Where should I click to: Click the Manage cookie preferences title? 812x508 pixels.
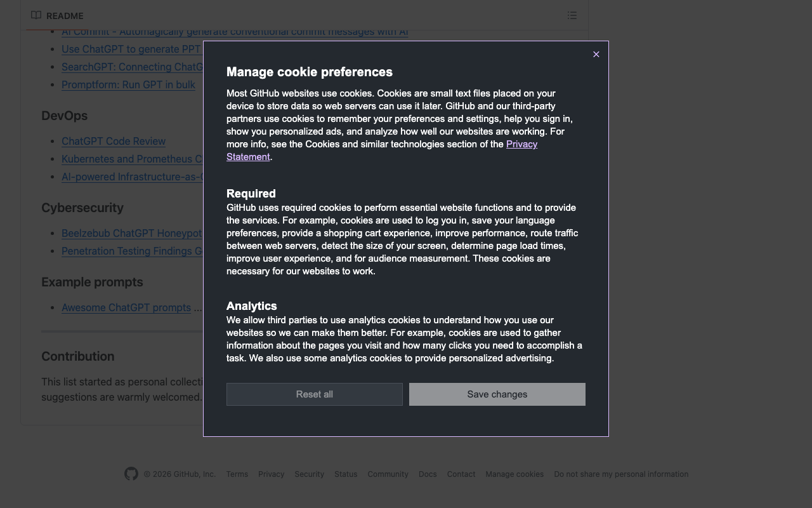pyautogui.click(x=310, y=72)
